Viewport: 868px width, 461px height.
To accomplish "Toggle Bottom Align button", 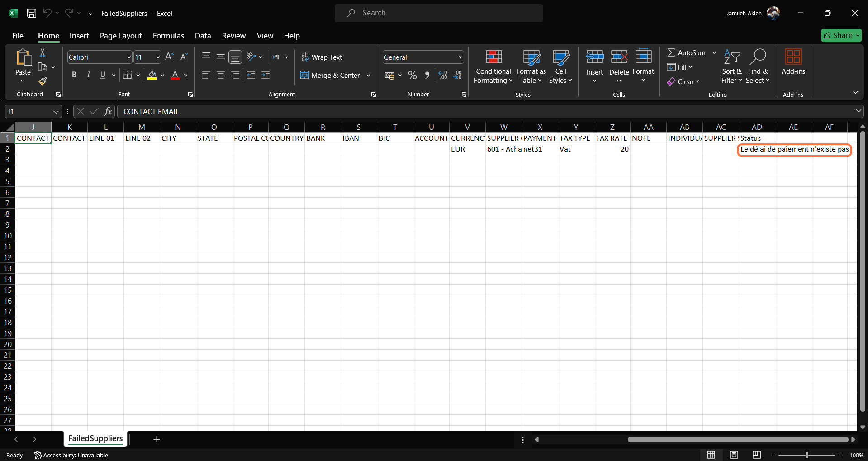I will pyautogui.click(x=235, y=57).
